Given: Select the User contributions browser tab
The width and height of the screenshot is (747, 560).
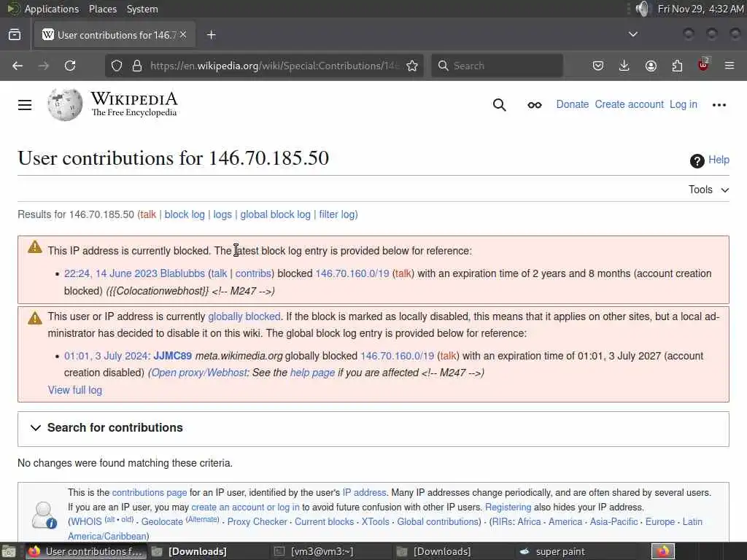Looking at the screenshot, I should pos(115,35).
